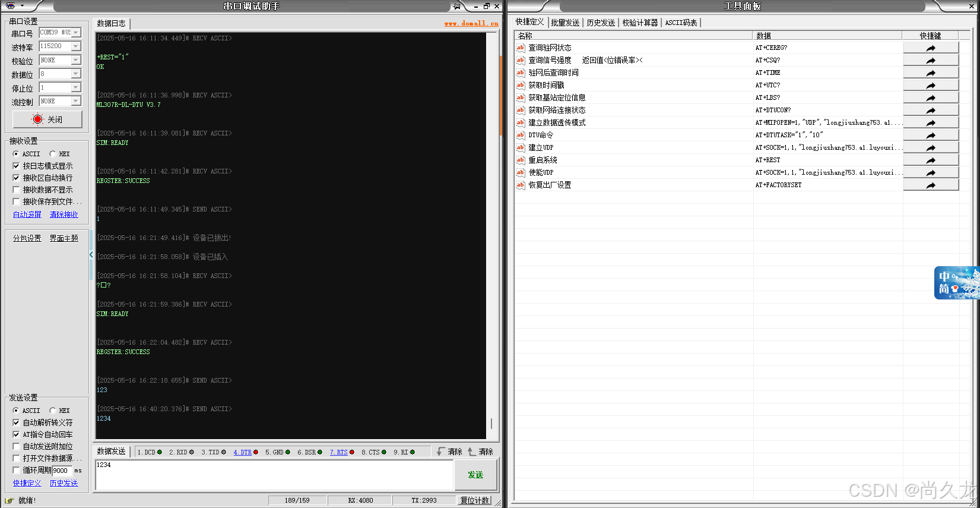The image size is (980, 508).
Task: Toggle AT指令自动回车 checkbox
Action: pos(16,434)
